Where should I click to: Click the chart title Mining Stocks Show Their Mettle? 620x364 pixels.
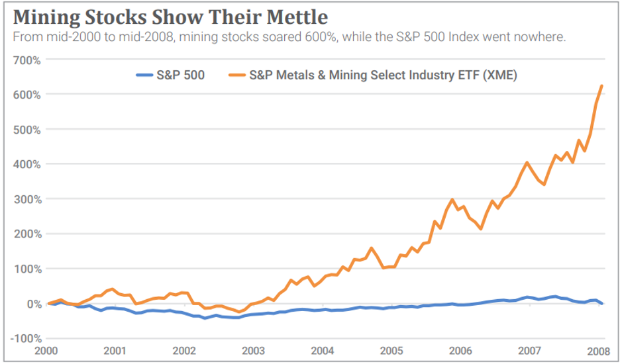tap(170, 17)
